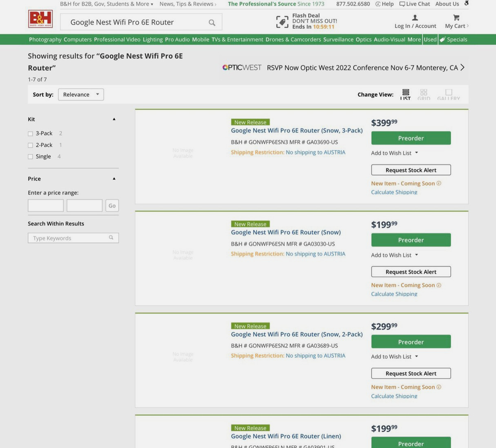
Task: Request Stock Alert for Snow single router
Action: (411, 272)
